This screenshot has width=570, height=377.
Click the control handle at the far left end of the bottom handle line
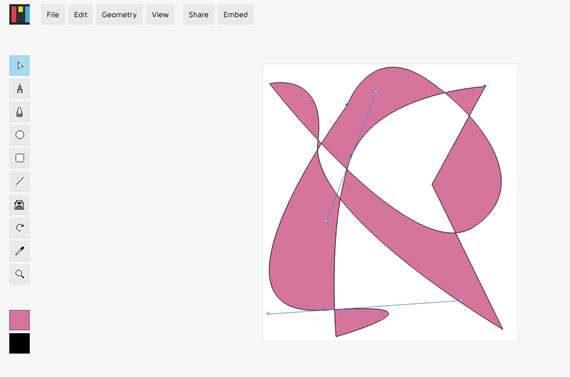click(x=268, y=313)
